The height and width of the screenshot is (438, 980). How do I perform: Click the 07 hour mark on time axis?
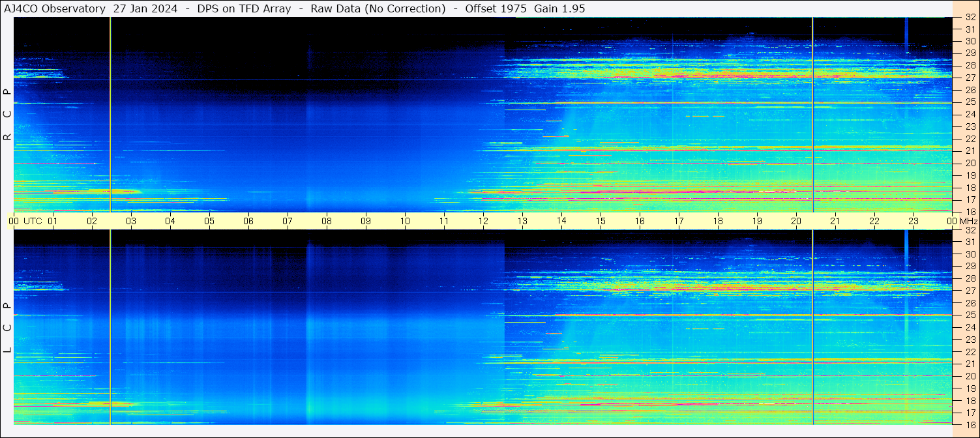click(288, 221)
